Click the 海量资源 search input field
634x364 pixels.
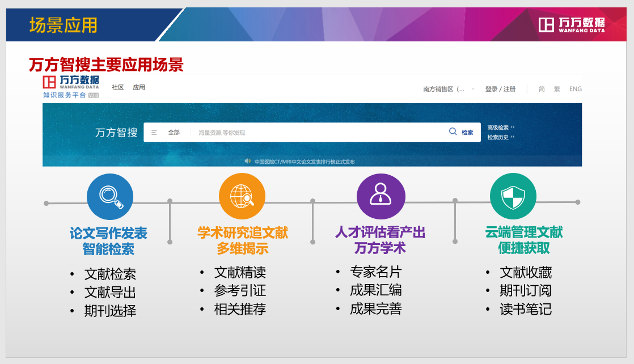pos(318,132)
